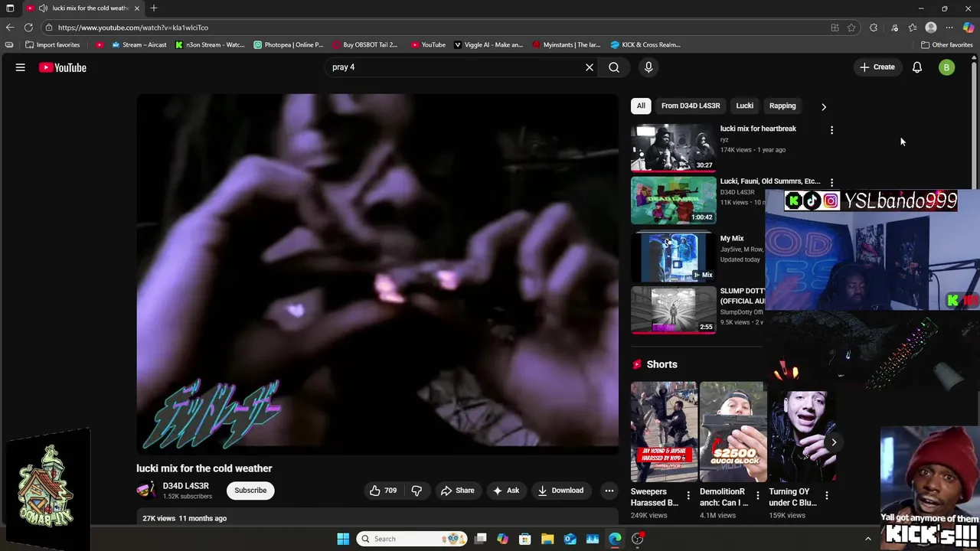The image size is (980, 551).
Task: Subscribe to D34D L4S3R
Action: 250,491
